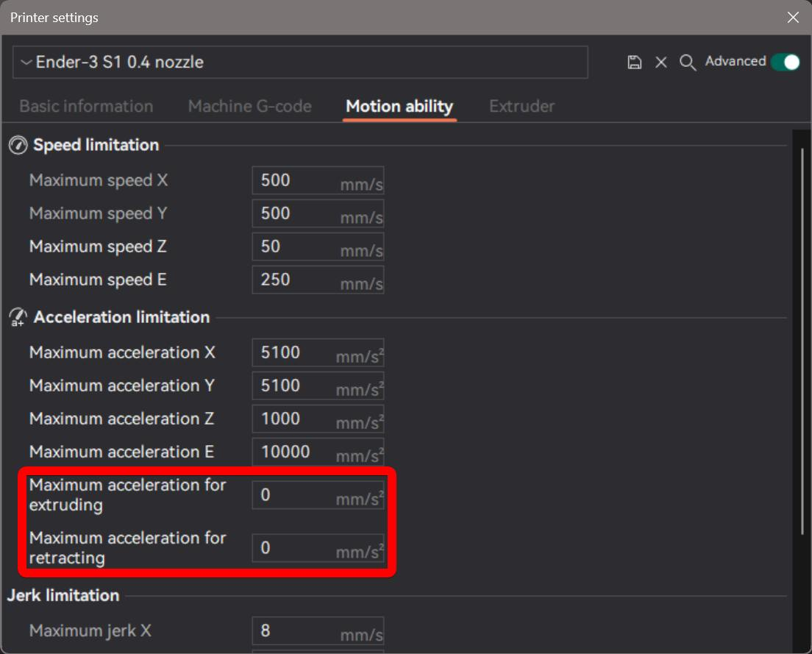
Task: Select the Motion ability tab
Action: click(399, 106)
